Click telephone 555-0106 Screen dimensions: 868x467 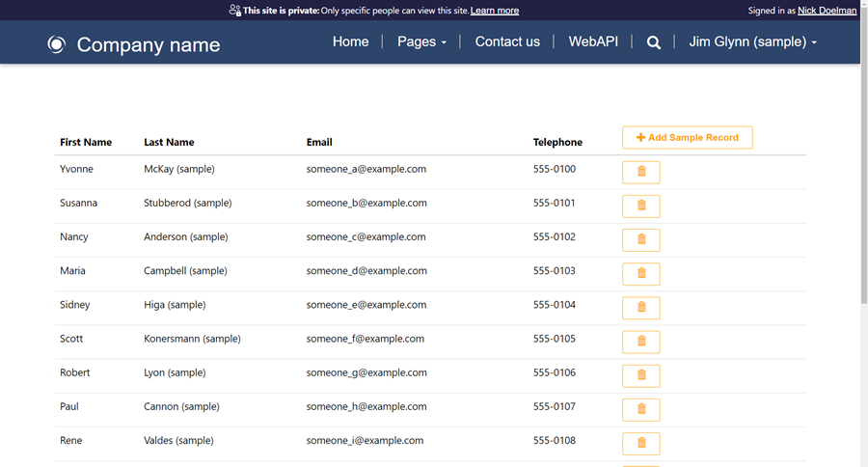click(x=555, y=372)
